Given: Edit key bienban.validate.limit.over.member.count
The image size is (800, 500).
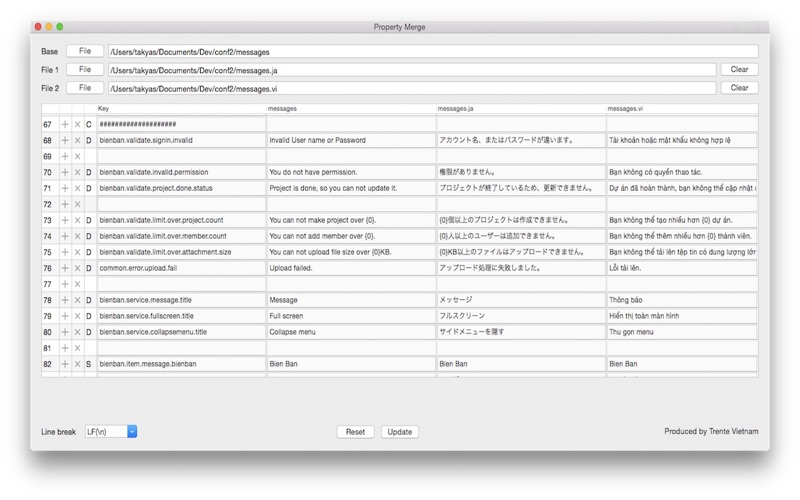Looking at the screenshot, I should click(x=181, y=236).
